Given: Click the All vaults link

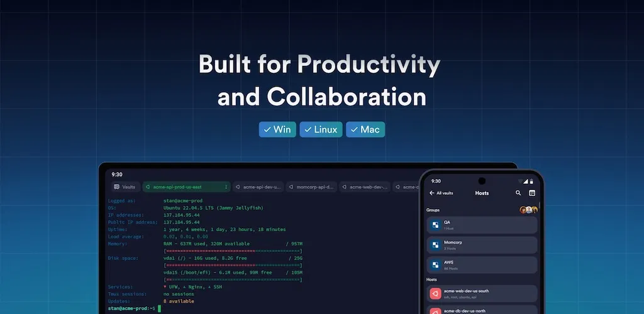Looking at the screenshot, I should click(445, 193).
